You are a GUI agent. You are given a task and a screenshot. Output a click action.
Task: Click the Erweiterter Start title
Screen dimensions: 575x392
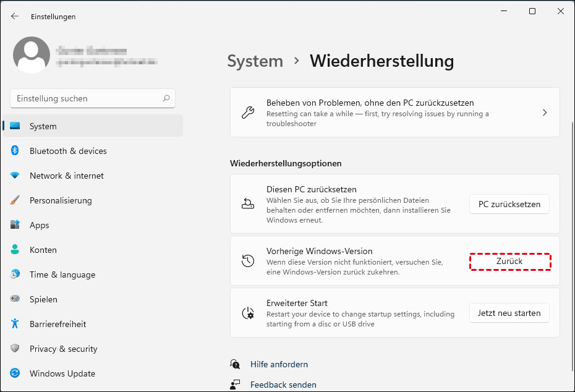pyautogui.click(x=297, y=303)
